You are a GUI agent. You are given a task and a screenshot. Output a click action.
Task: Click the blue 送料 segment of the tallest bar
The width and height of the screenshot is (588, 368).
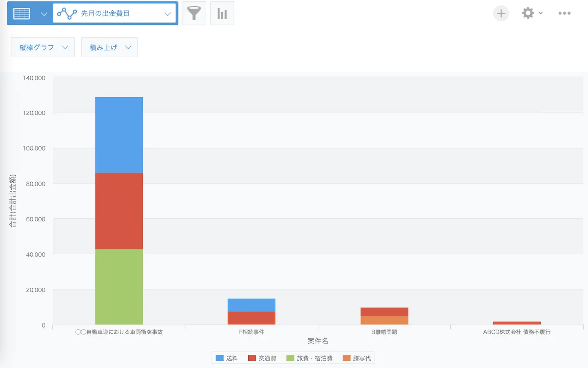coord(119,135)
